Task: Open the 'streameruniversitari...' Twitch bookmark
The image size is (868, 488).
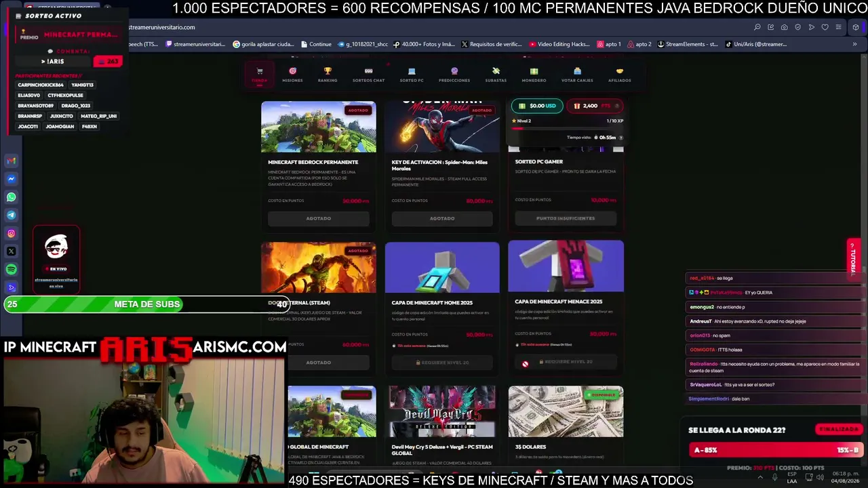Action: (x=195, y=44)
